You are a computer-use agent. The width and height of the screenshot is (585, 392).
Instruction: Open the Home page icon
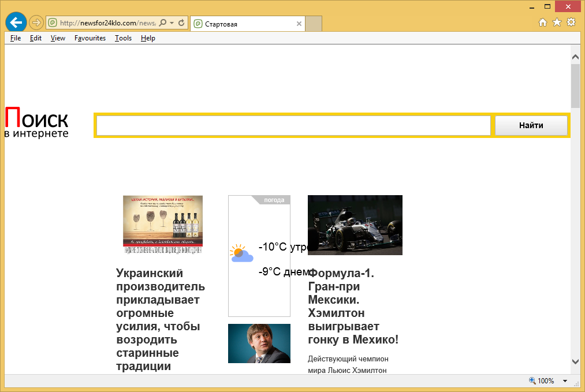pos(543,23)
